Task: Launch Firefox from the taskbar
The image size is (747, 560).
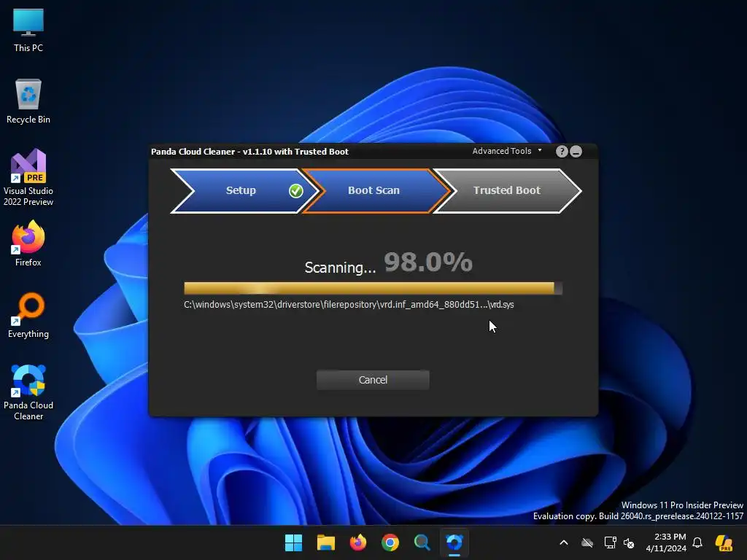Action: point(357,542)
